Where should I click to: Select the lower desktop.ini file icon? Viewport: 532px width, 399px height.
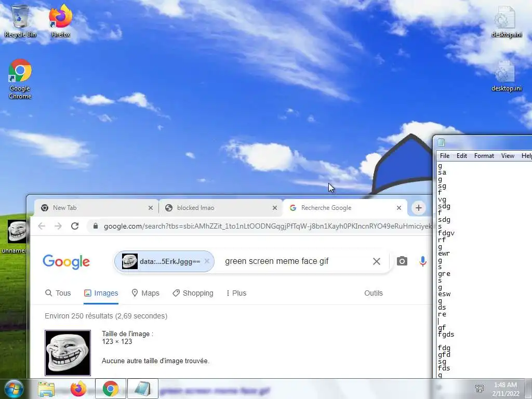coord(506,76)
